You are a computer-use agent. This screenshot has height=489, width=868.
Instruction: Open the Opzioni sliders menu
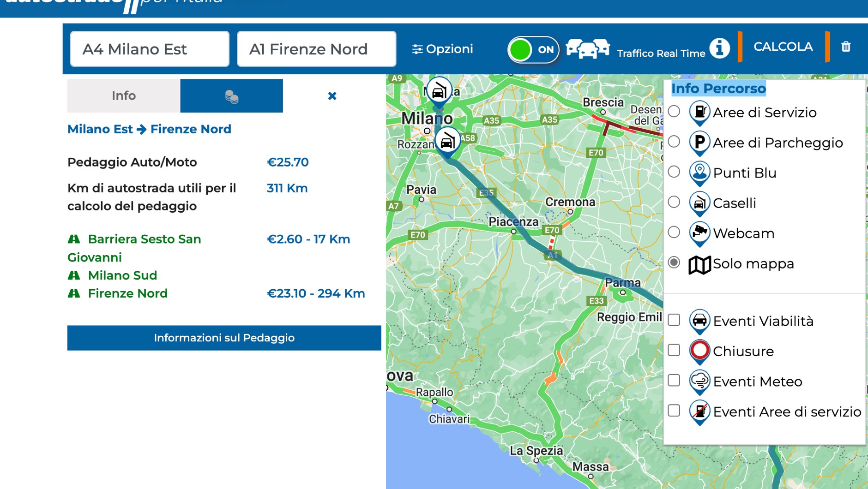tap(442, 49)
